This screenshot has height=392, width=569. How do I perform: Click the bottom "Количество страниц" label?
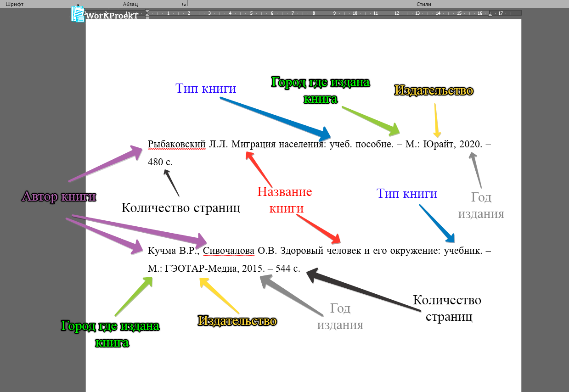[447, 308]
